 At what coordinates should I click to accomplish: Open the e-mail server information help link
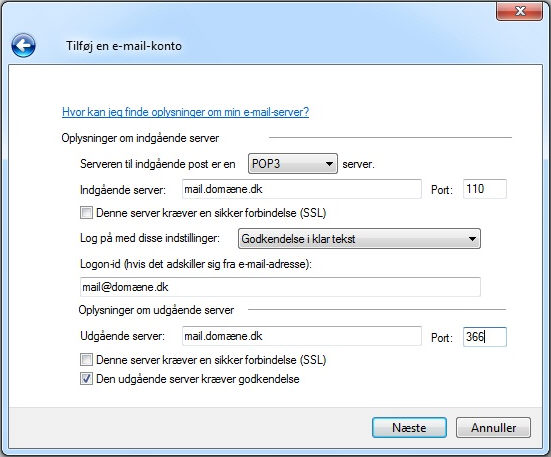(x=186, y=112)
